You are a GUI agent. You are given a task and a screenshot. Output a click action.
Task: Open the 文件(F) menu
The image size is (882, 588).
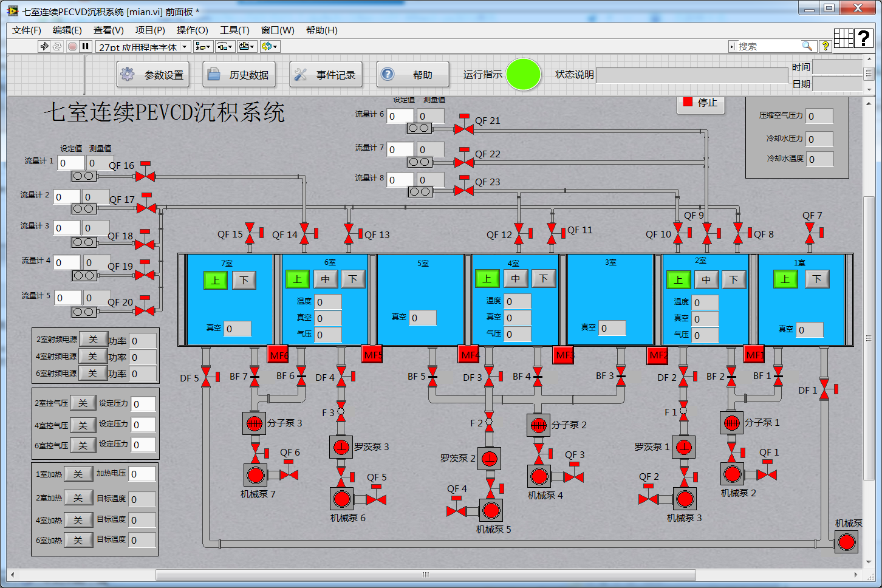27,30
